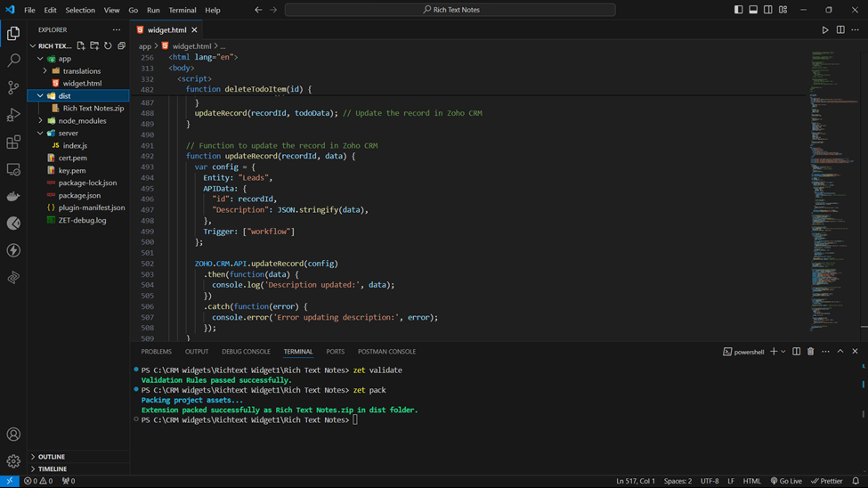Click the Run play button in editor toolbar
Image resolution: width=868 pixels, height=488 pixels.
coord(825,30)
